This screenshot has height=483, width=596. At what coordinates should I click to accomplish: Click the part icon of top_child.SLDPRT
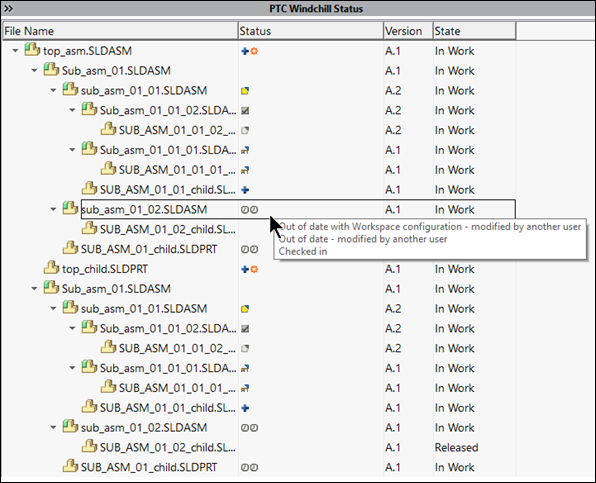[51, 268]
